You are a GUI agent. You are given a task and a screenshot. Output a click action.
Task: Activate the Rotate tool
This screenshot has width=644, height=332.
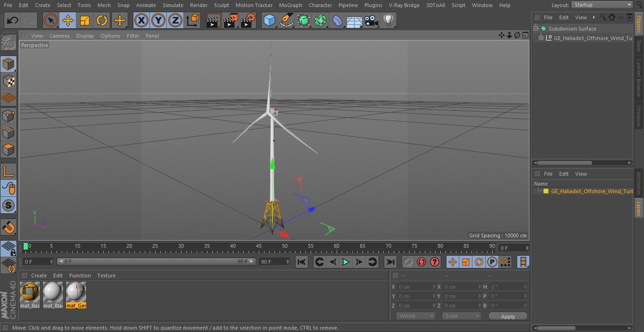click(x=102, y=21)
